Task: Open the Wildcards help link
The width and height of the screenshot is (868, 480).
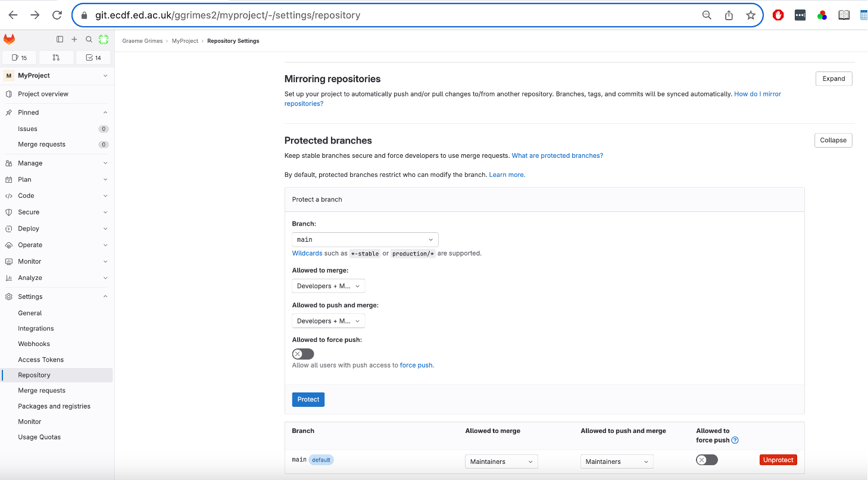Action: click(307, 253)
